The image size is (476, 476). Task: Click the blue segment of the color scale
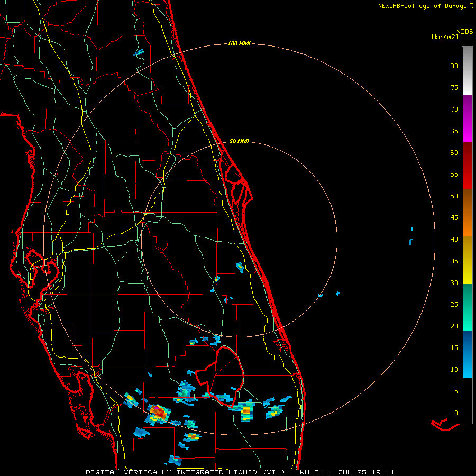(x=467, y=354)
